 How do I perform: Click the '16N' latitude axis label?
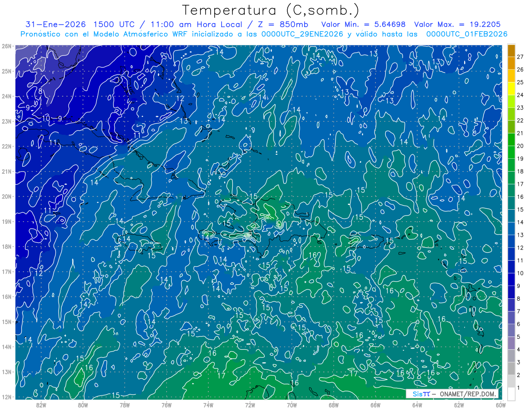coord(7,297)
